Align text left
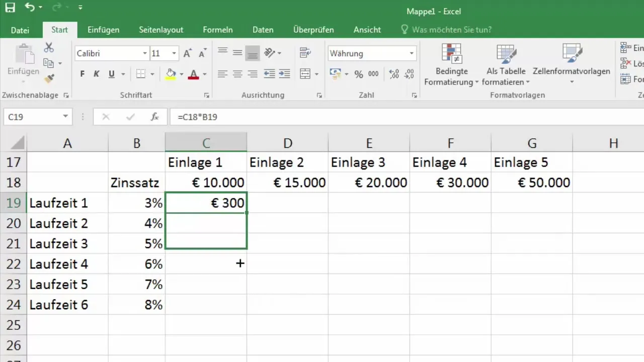644x362 pixels. (x=222, y=74)
